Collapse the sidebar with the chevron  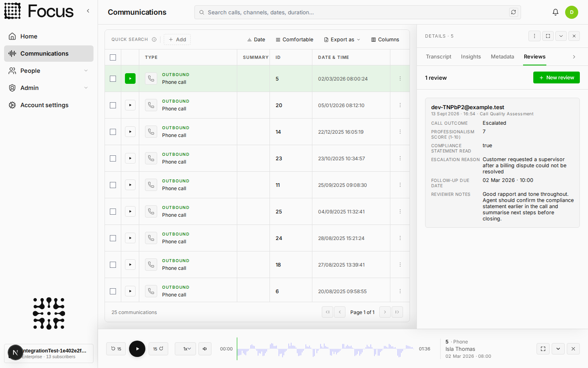click(x=88, y=11)
